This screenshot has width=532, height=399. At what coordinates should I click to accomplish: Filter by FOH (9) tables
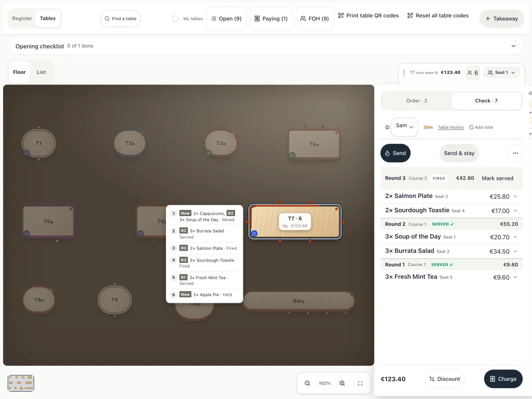click(x=315, y=19)
